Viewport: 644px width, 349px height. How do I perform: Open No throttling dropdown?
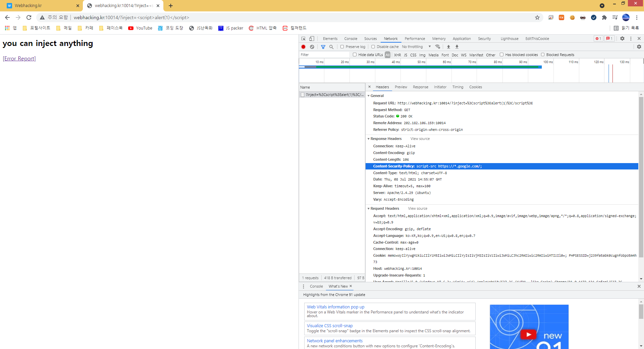point(416,47)
